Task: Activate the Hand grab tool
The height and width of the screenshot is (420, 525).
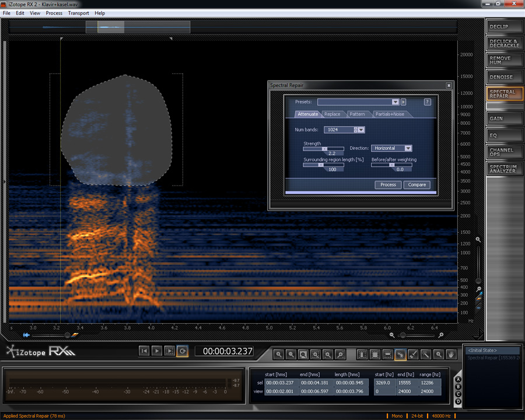Action: tap(451, 354)
